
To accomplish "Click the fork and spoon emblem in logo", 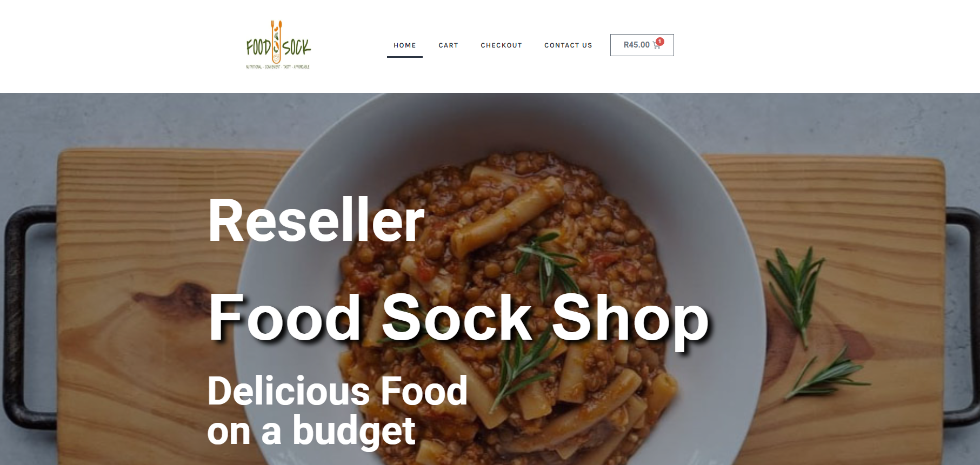I will point(276,42).
